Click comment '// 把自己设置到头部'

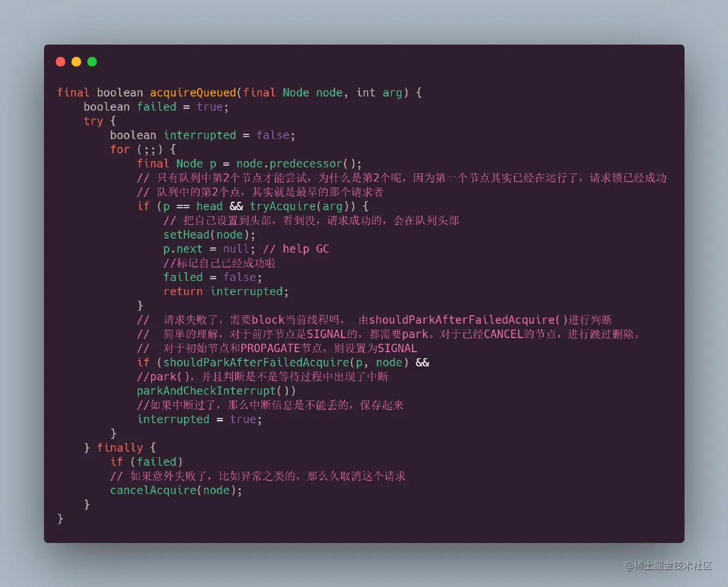coord(311,220)
